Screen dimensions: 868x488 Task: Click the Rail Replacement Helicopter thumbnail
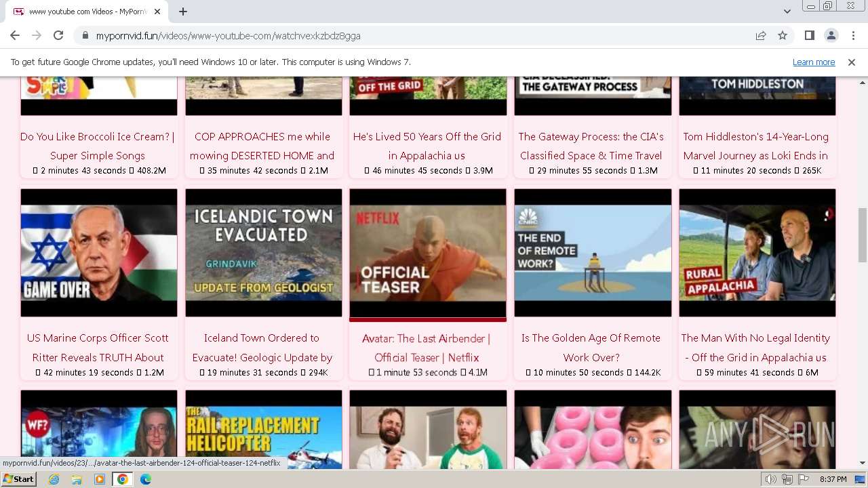point(264,430)
